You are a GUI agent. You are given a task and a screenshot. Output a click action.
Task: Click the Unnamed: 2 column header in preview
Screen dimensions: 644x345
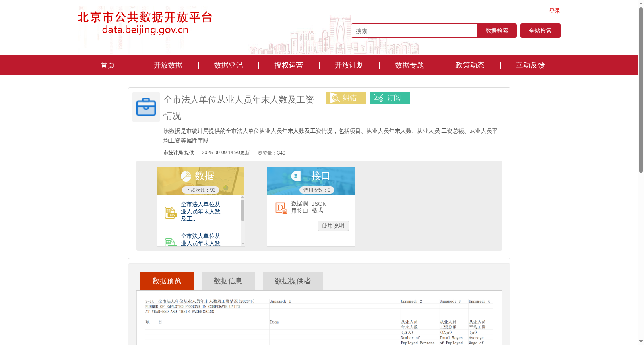tap(411, 301)
